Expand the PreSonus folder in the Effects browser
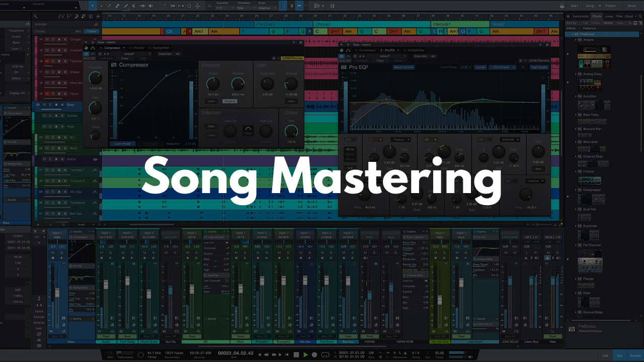 pos(573,34)
